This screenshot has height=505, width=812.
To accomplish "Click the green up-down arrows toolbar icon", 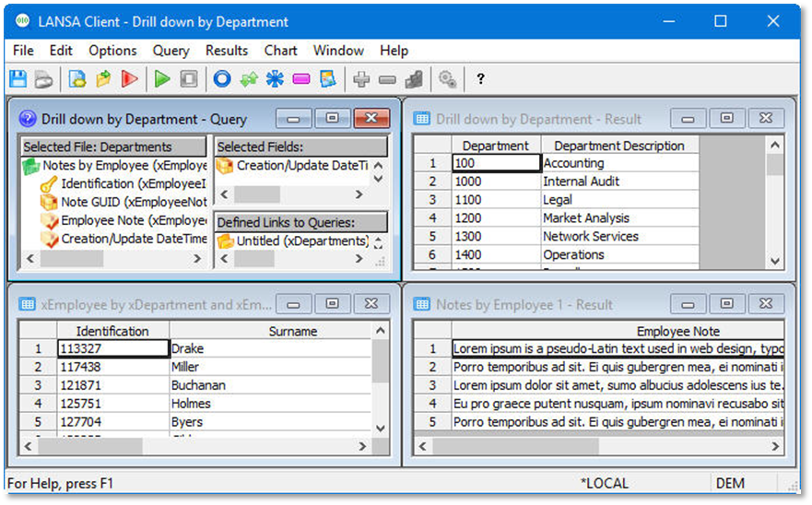I will (249, 79).
